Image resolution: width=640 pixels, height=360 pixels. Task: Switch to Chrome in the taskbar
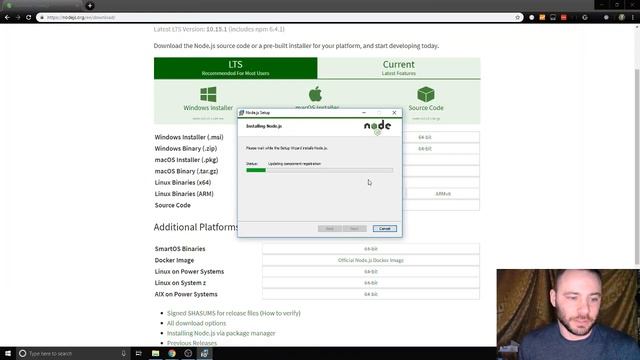pyautogui.click(x=172, y=353)
